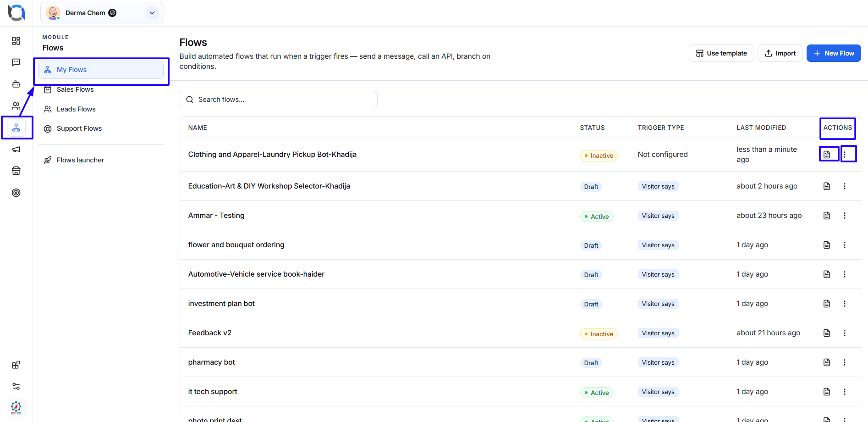The image size is (868, 422).
Task: Click the user avatar at sidebar bottom
Action: pyautogui.click(x=16, y=407)
